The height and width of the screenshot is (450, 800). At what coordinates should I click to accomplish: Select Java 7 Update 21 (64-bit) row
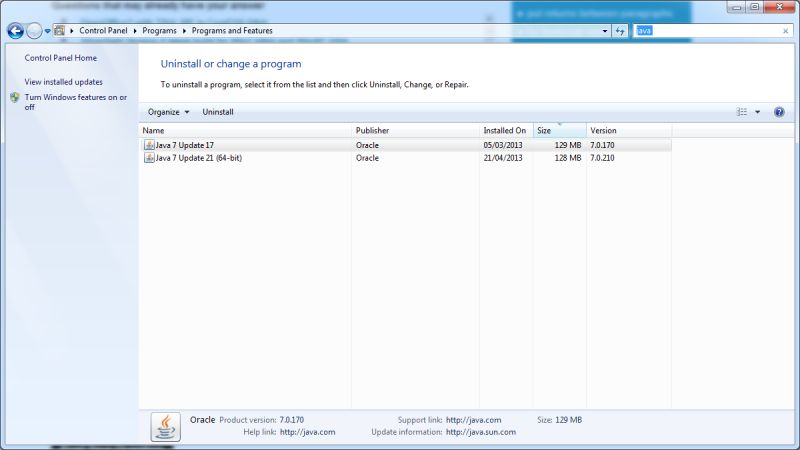[x=406, y=158]
